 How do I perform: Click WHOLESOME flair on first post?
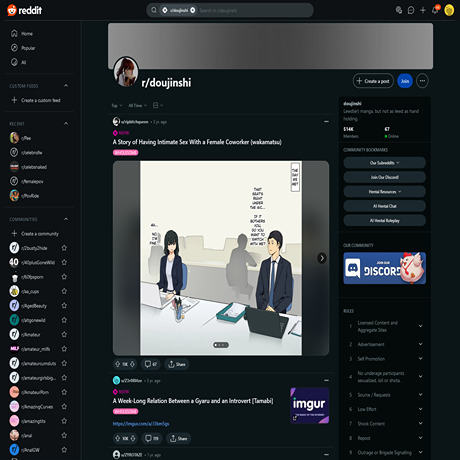[126, 153]
